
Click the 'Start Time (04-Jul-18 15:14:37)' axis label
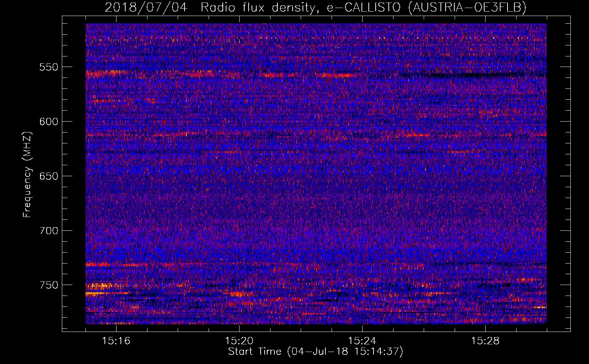(316, 352)
